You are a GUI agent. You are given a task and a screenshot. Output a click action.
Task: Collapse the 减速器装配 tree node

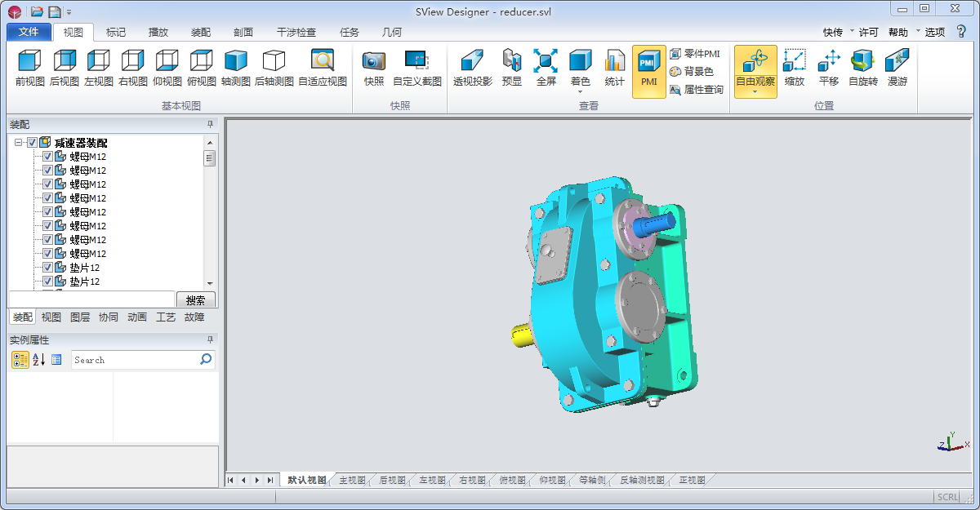click(18, 143)
